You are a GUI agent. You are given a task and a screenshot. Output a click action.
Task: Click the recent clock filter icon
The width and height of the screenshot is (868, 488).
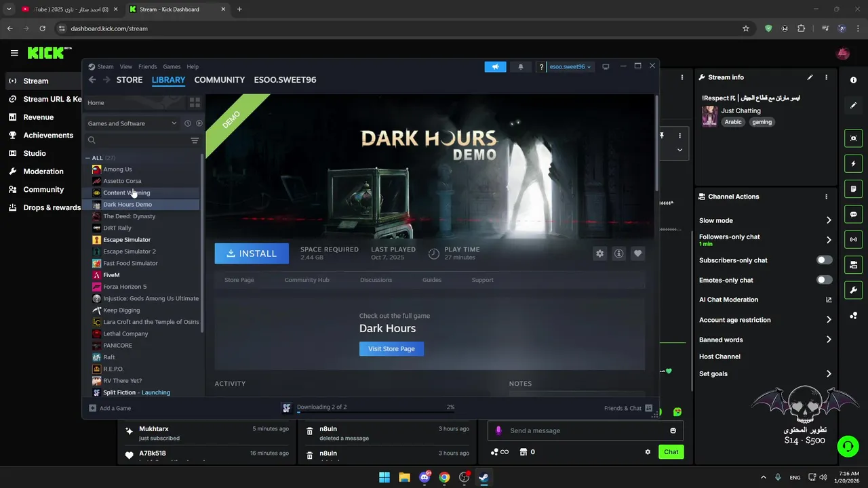188,123
